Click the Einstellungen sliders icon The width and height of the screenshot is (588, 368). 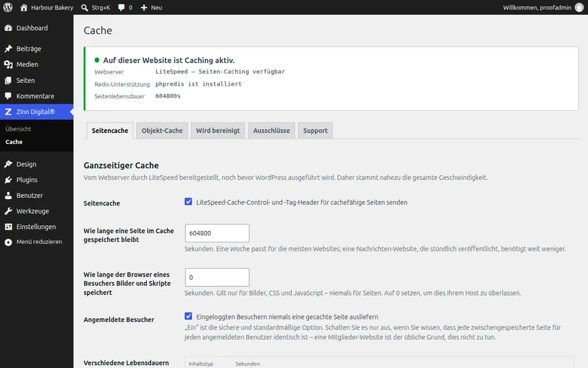(x=8, y=227)
